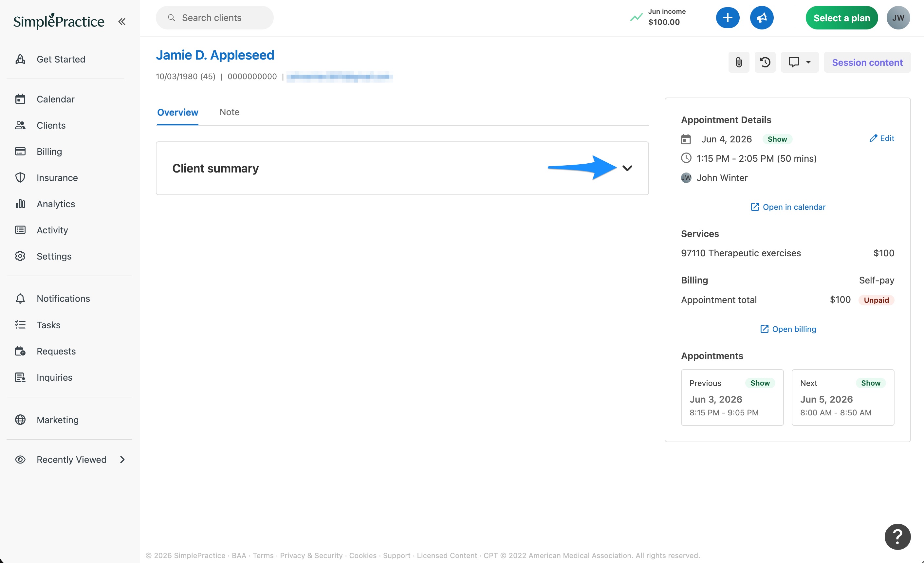Image resolution: width=924 pixels, height=563 pixels.
Task: Click the Licensed Content footer link
Action: 447,555
